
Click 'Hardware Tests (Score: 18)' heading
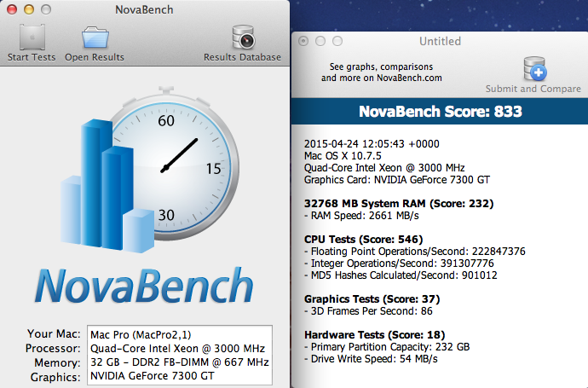(x=375, y=335)
